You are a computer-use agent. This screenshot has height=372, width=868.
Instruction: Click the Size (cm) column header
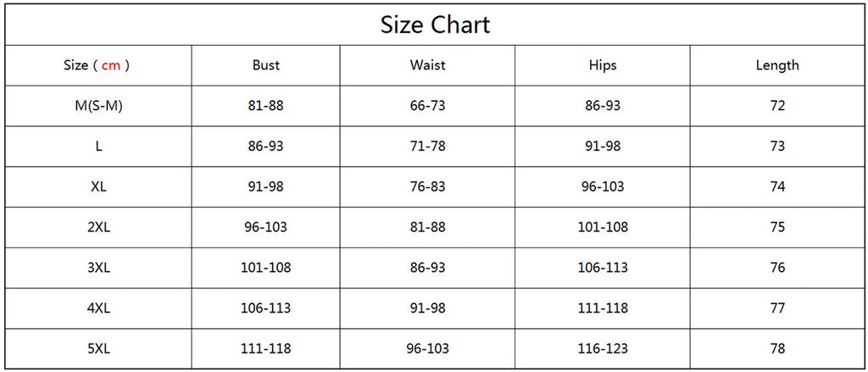[x=97, y=65]
